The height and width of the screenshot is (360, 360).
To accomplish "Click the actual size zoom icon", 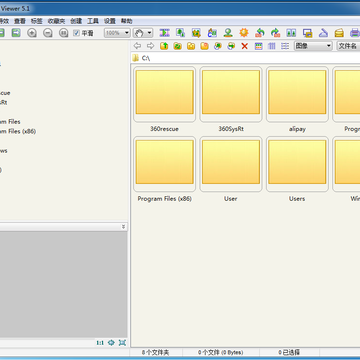I will [x=63, y=33].
